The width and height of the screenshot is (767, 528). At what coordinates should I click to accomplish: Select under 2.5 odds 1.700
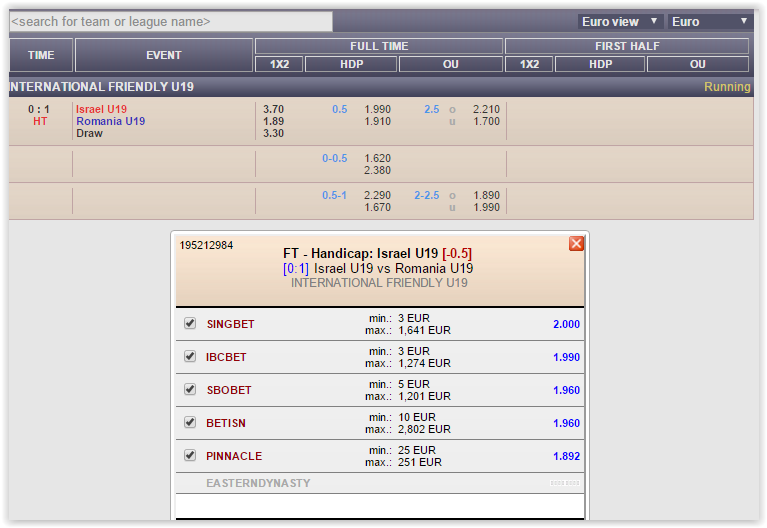tap(486, 121)
